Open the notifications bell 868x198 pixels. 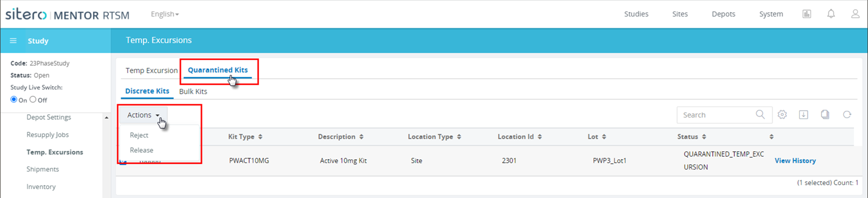click(x=831, y=14)
